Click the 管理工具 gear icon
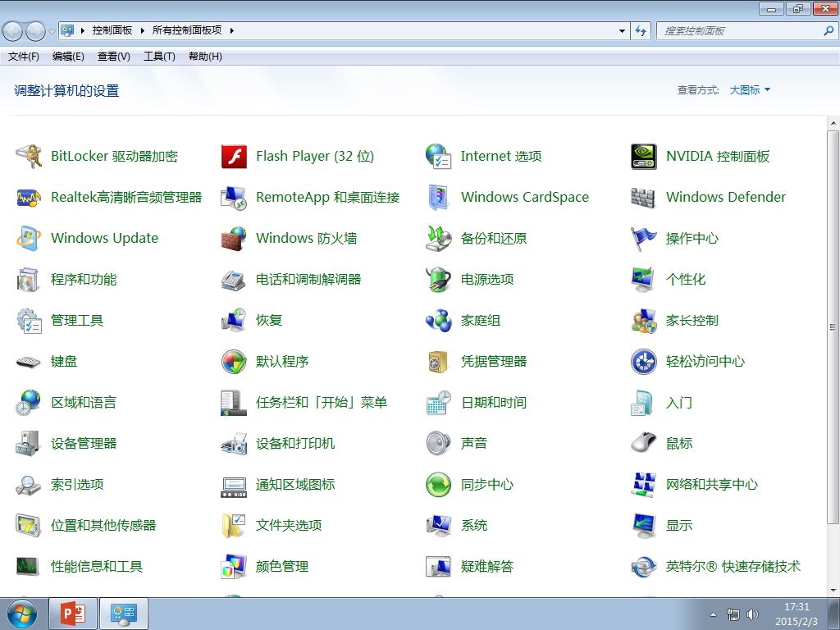840x630 pixels. pyautogui.click(x=29, y=321)
